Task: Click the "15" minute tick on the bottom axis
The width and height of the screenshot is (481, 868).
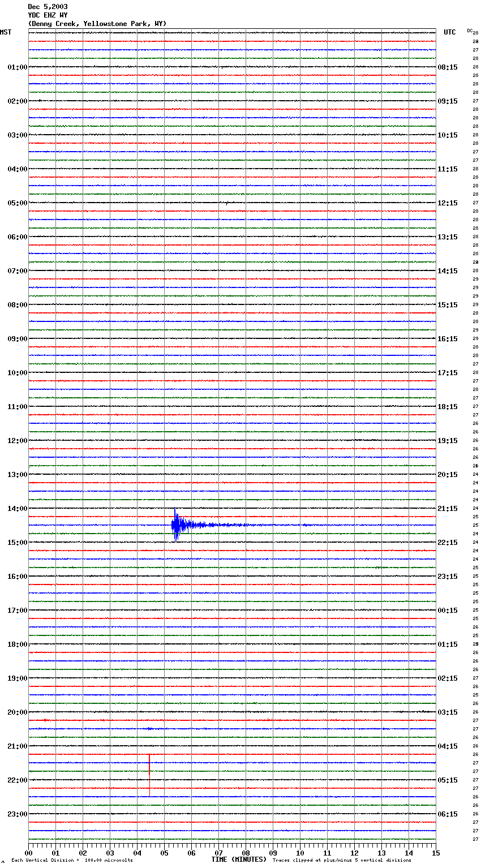Action: (x=436, y=853)
